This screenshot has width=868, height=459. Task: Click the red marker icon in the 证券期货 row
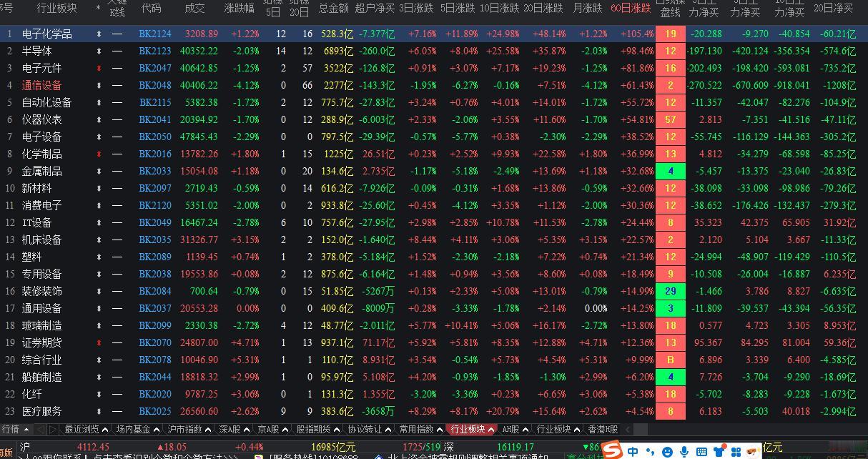99,342
